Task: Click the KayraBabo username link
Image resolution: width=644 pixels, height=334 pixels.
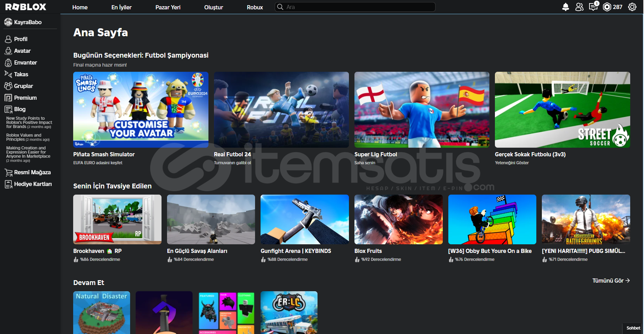Action: point(28,22)
